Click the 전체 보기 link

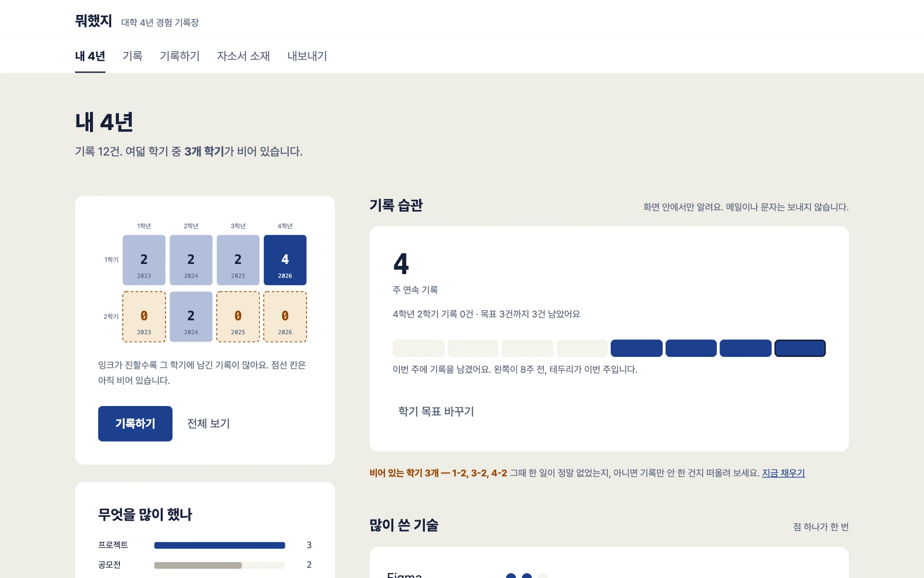(208, 423)
